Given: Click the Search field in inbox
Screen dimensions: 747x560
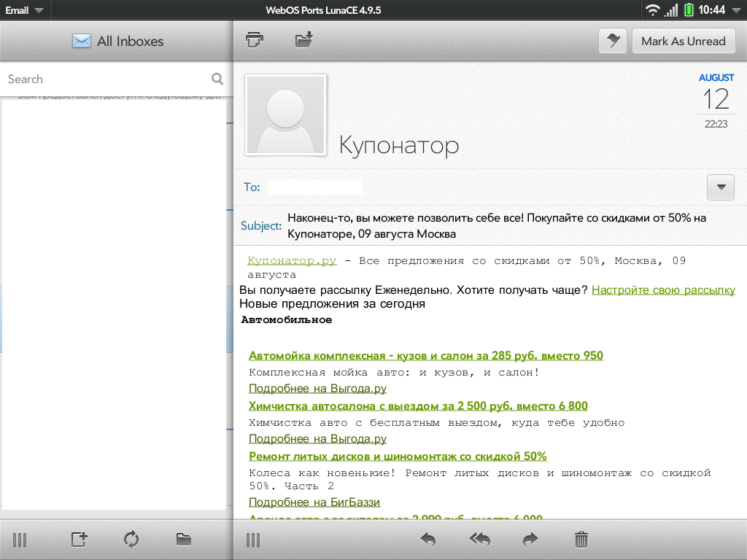Looking at the screenshot, I should point(106,79).
